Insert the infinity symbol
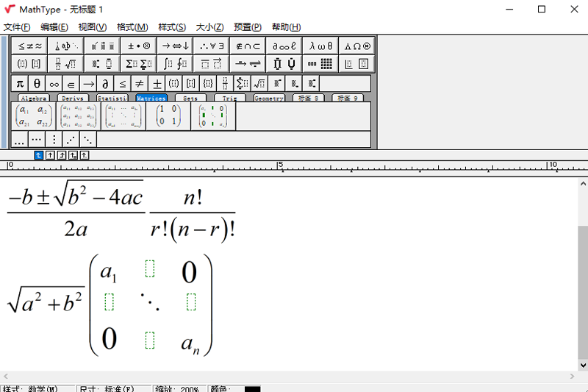This screenshot has width=588, height=392. 54,83
